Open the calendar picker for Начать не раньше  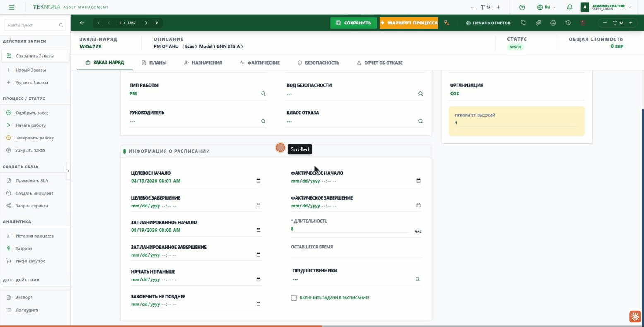(259, 279)
